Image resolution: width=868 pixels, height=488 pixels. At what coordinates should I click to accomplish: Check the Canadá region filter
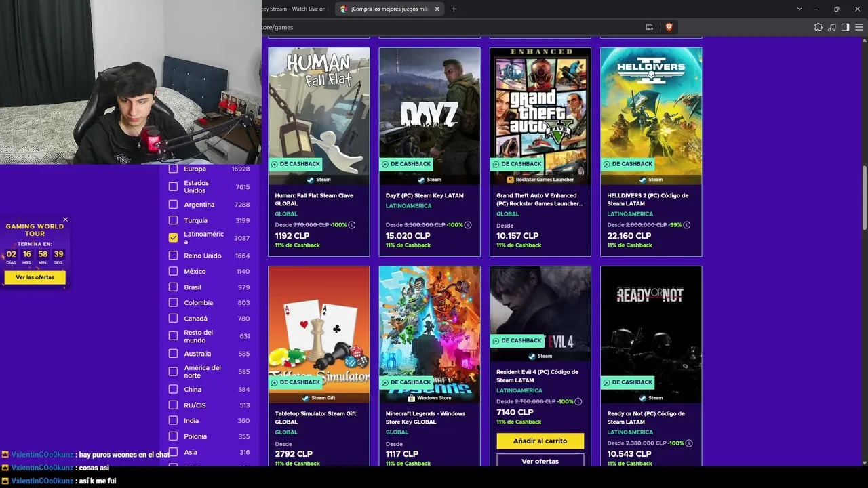point(173,319)
